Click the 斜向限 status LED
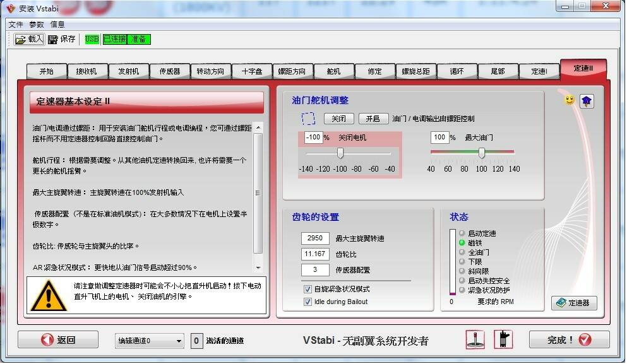627x364 pixels. [x=462, y=271]
